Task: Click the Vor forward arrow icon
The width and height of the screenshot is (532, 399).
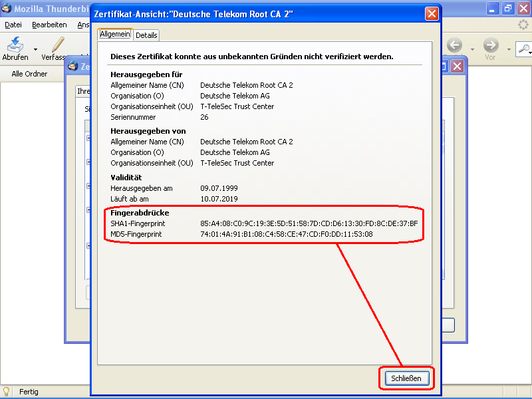Action: pyautogui.click(x=491, y=45)
